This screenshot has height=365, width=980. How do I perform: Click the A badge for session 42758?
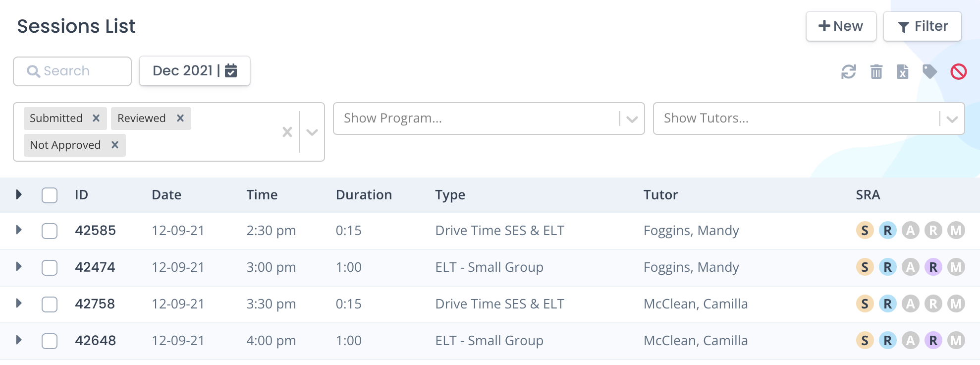[x=911, y=304]
